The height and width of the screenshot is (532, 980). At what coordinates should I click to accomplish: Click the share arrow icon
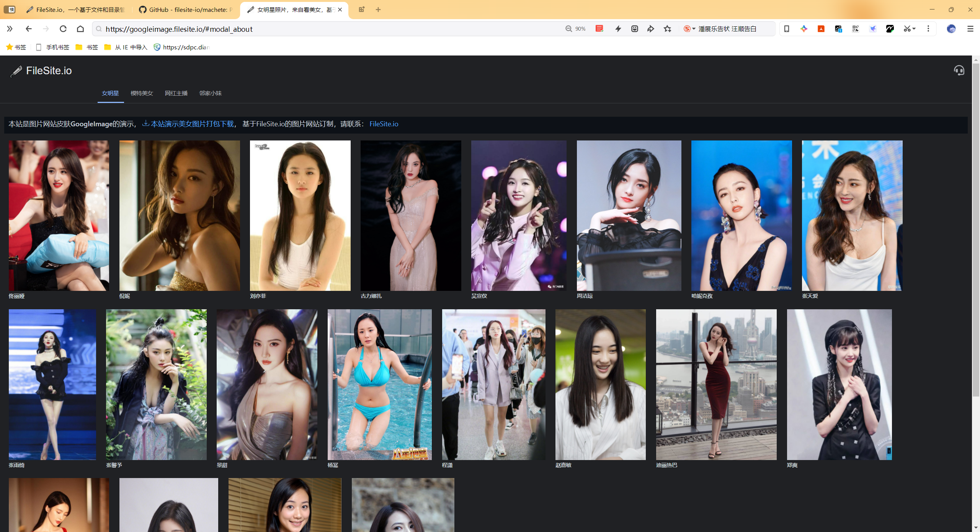651,29
